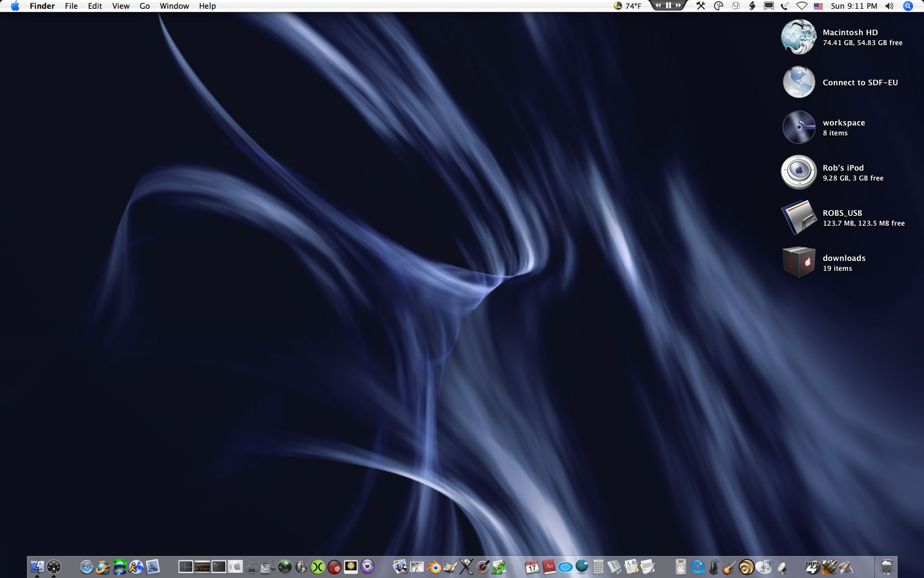
Task: Open the Window menu
Action: point(174,6)
